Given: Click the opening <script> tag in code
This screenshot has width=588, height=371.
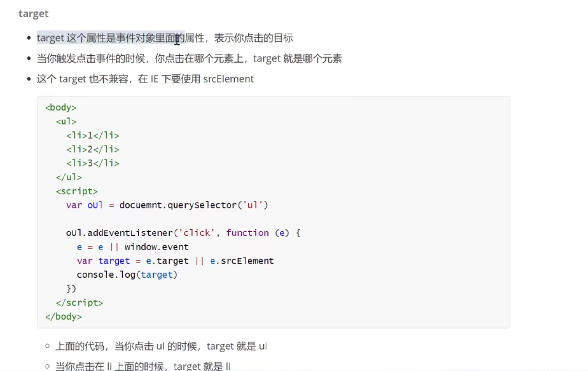Looking at the screenshot, I should pos(77,191).
